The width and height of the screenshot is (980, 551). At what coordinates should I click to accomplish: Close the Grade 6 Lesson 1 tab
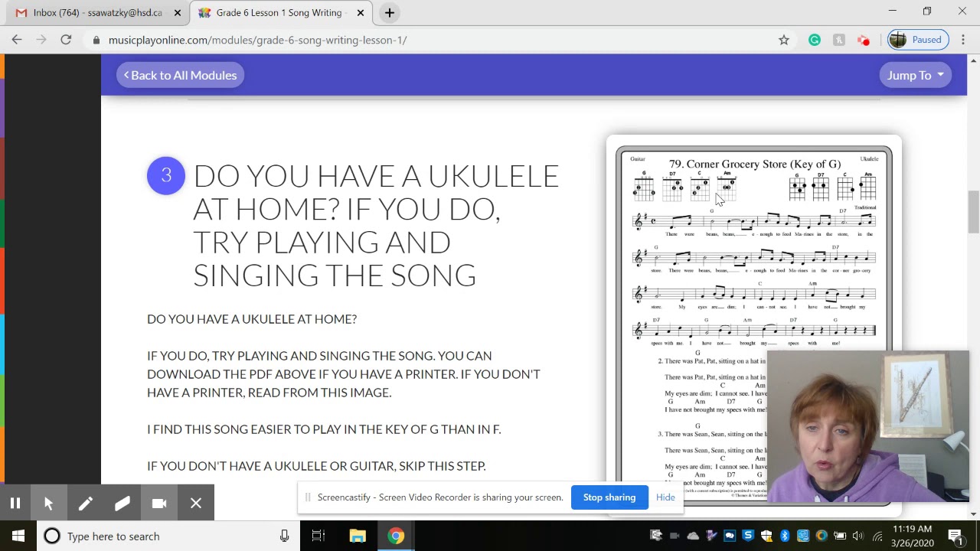coord(361,12)
